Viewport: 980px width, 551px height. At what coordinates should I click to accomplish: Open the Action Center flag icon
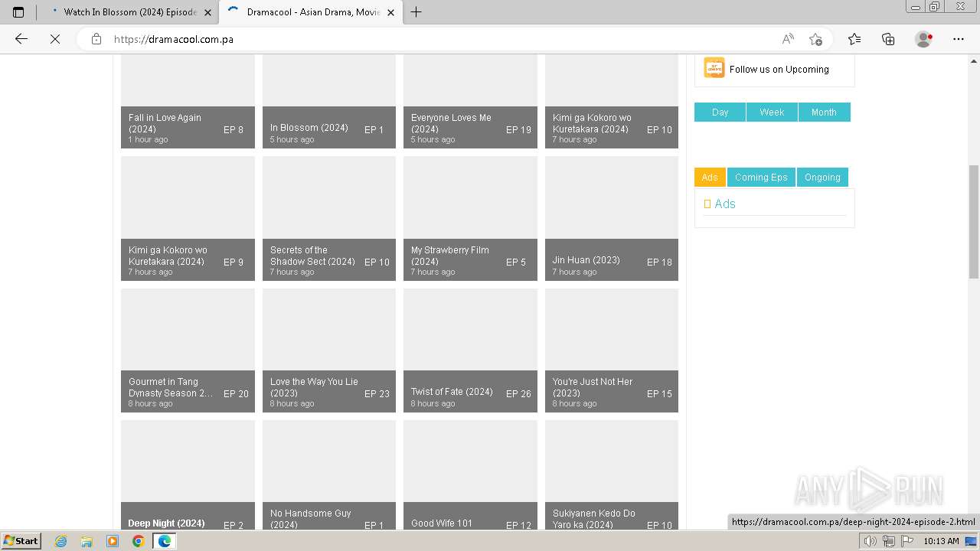(907, 541)
